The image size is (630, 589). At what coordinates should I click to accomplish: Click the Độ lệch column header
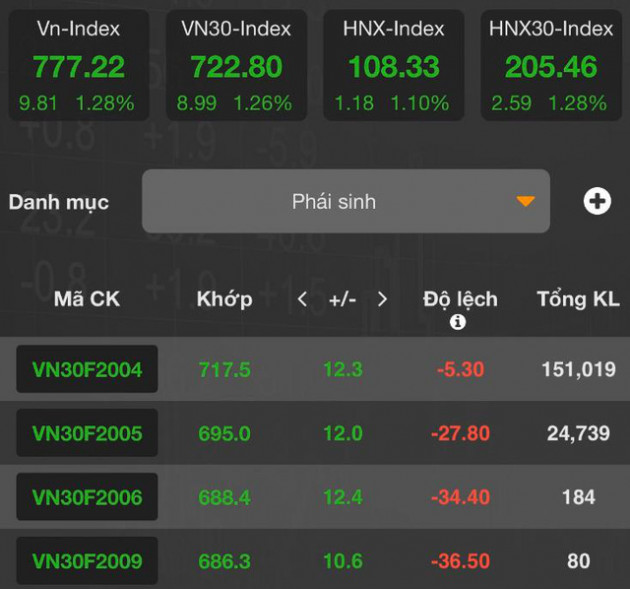click(x=460, y=300)
